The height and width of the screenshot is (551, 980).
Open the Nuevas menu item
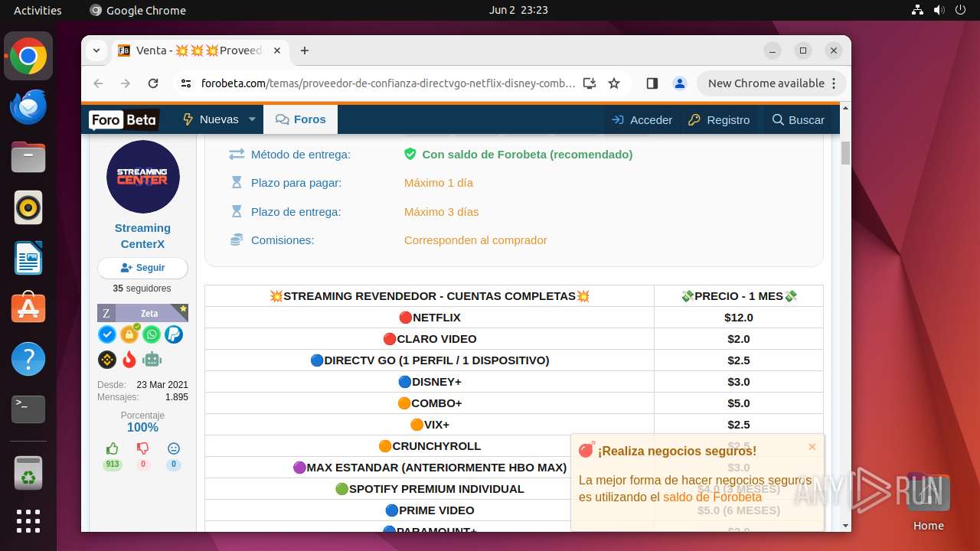(x=211, y=119)
